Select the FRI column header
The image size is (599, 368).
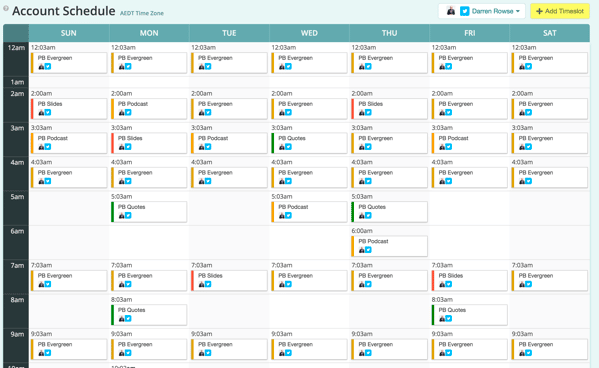pyautogui.click(x=469, y=33)
